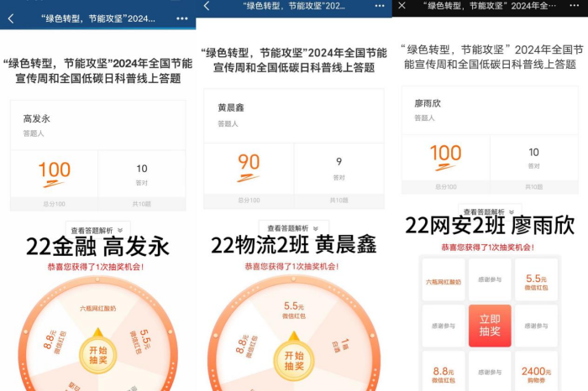Tap the red 立即抽奖 button
The image size is (588, 391).
pos(489,326)
